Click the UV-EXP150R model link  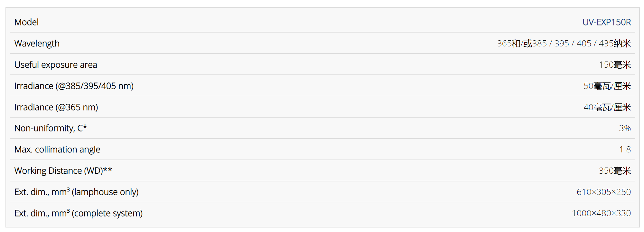(x=606, y=22)
